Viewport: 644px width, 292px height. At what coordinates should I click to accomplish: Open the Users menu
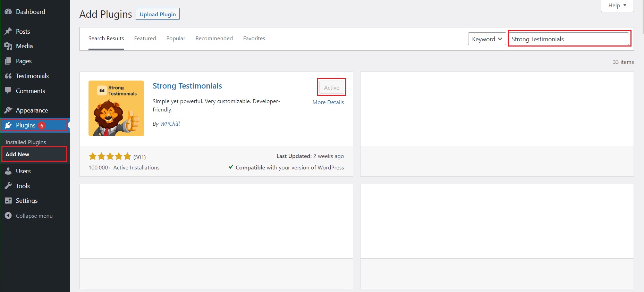35,171
